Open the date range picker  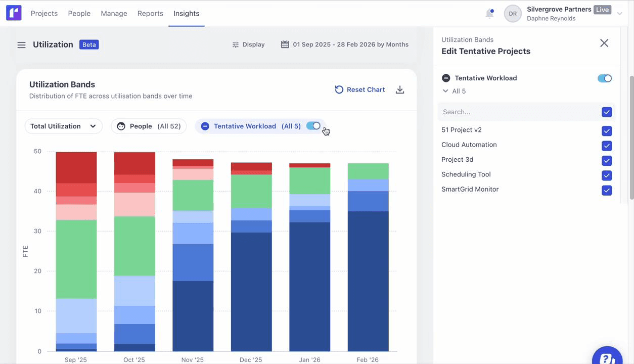[x=345, y=44]
